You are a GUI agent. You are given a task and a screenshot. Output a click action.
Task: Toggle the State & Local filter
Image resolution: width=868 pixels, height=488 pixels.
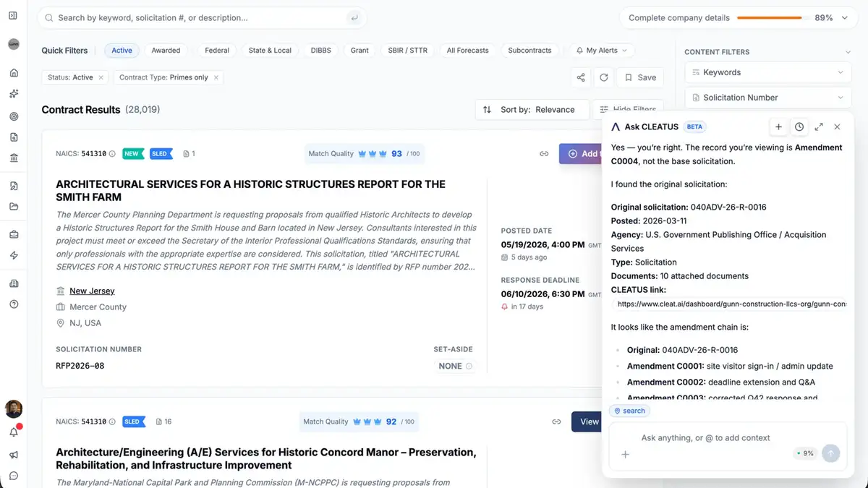pyautogui.click(x=270, y=51)
